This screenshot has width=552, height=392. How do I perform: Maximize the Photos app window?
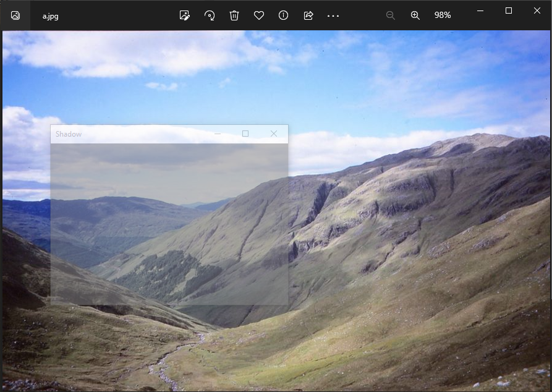click(x=509, y=11)
